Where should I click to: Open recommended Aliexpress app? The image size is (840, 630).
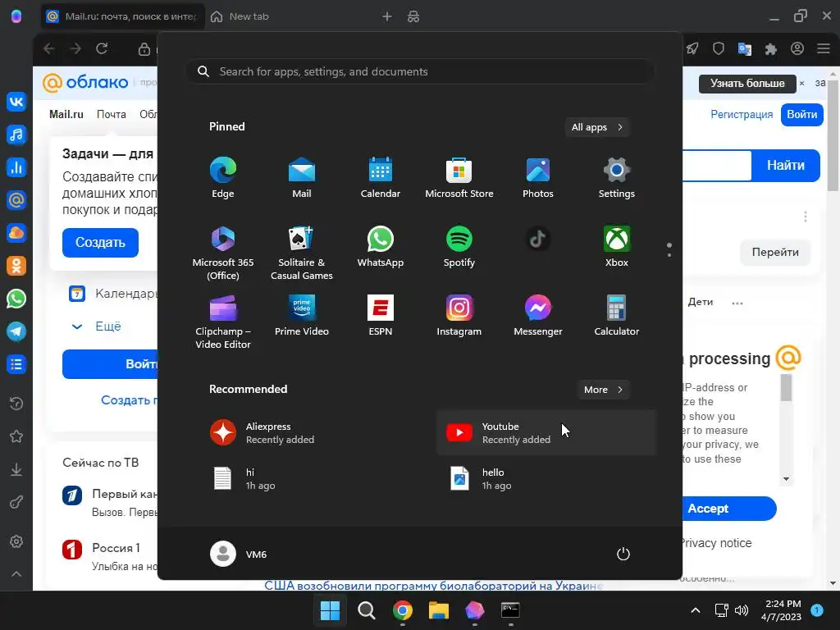click(311, 433)
